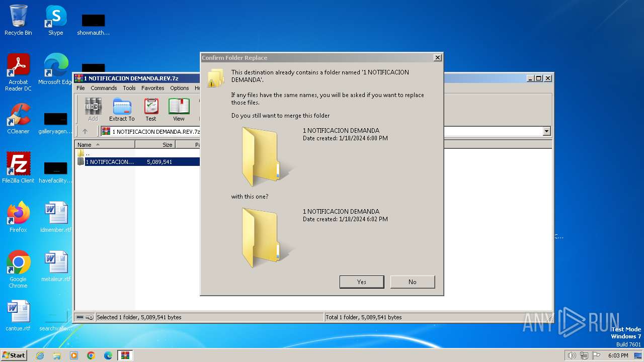The image size is (644, 362).
Task: Open shownauth desktop file
Action: click(x=93, y=24)
